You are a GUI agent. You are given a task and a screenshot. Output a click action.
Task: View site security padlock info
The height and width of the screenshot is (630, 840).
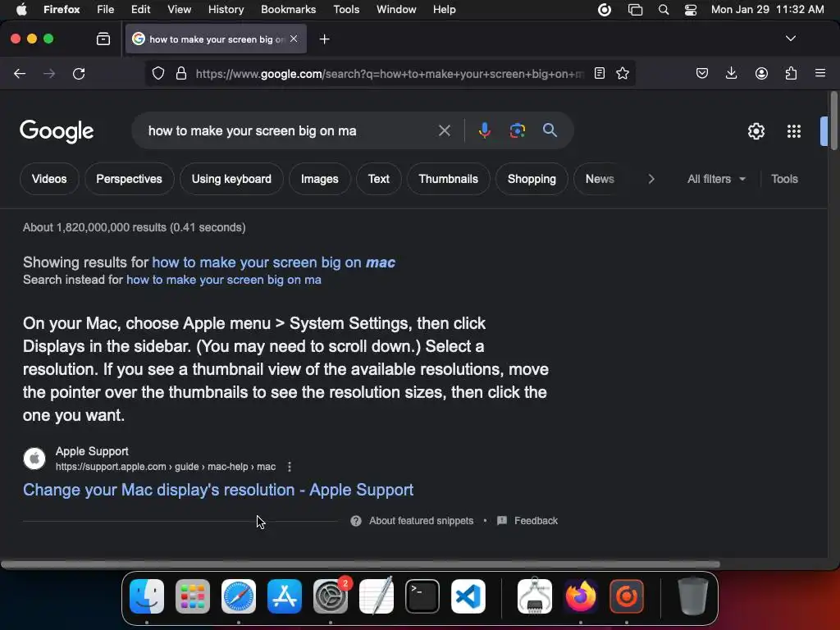click(x=181, y=73)
